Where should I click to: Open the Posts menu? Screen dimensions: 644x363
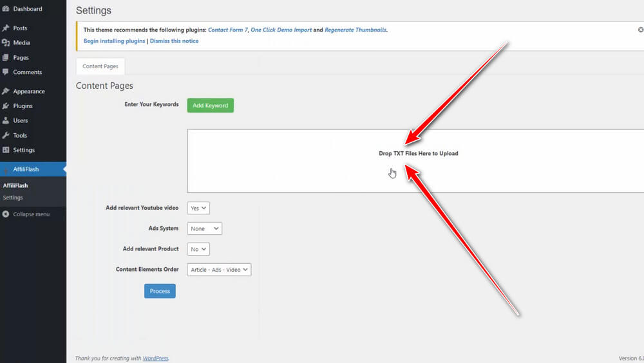pos(20,28)
